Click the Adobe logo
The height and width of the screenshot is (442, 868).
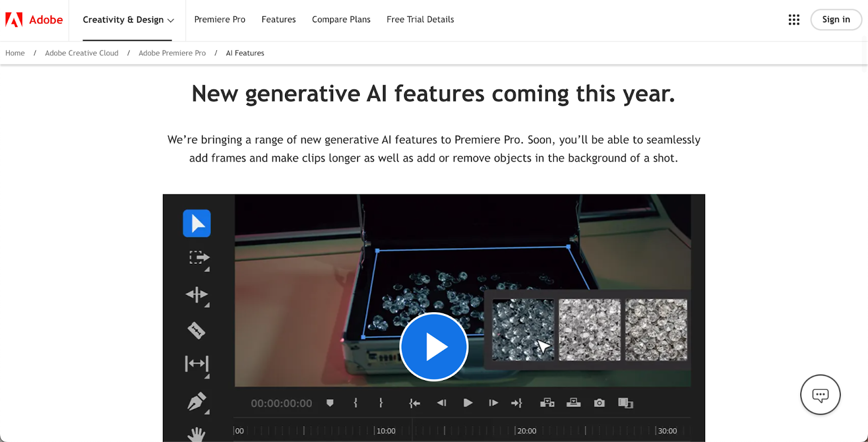[x=34, y=20]
